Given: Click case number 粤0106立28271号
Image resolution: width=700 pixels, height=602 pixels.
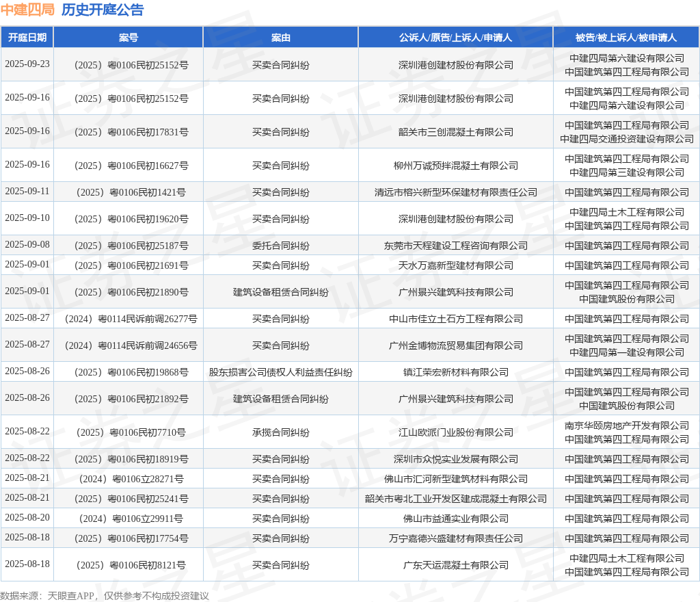Looking at the screenshot, I should click(148, 479).
